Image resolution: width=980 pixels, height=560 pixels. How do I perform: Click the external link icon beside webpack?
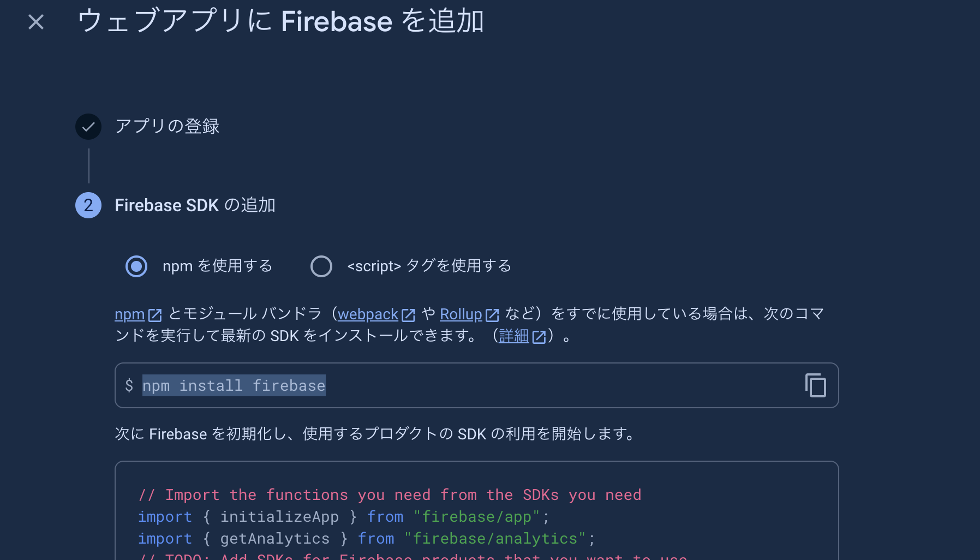tap(409, 314)
